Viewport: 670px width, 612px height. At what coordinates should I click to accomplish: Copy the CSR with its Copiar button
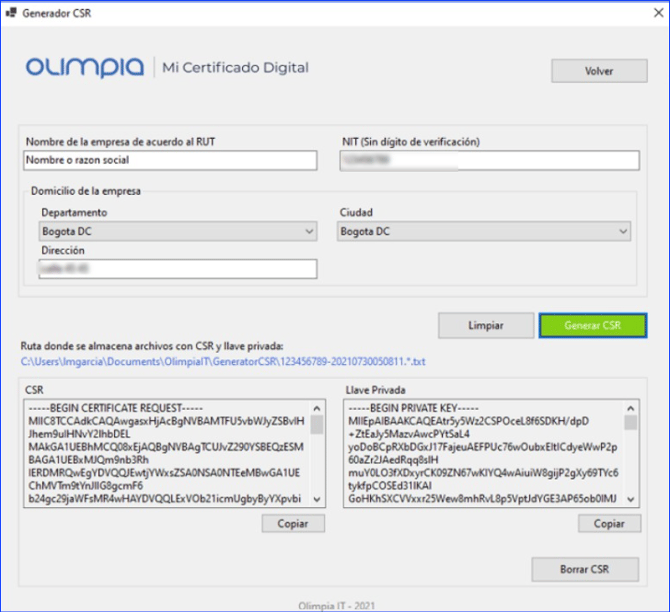293,523
